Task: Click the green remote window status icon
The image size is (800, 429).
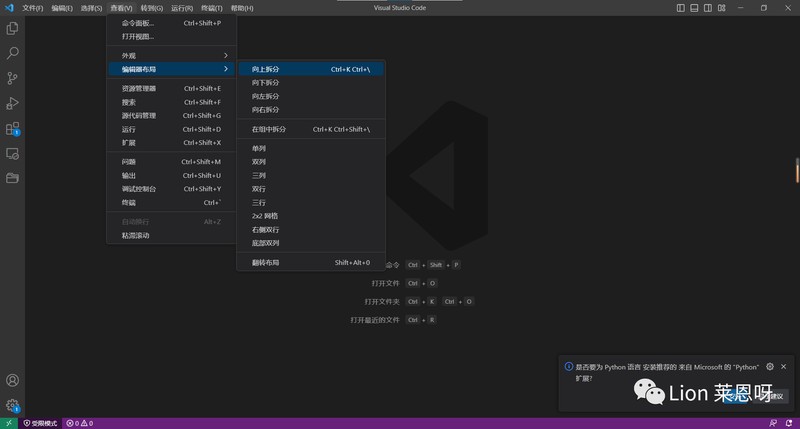Action: (x=9, y=423)
